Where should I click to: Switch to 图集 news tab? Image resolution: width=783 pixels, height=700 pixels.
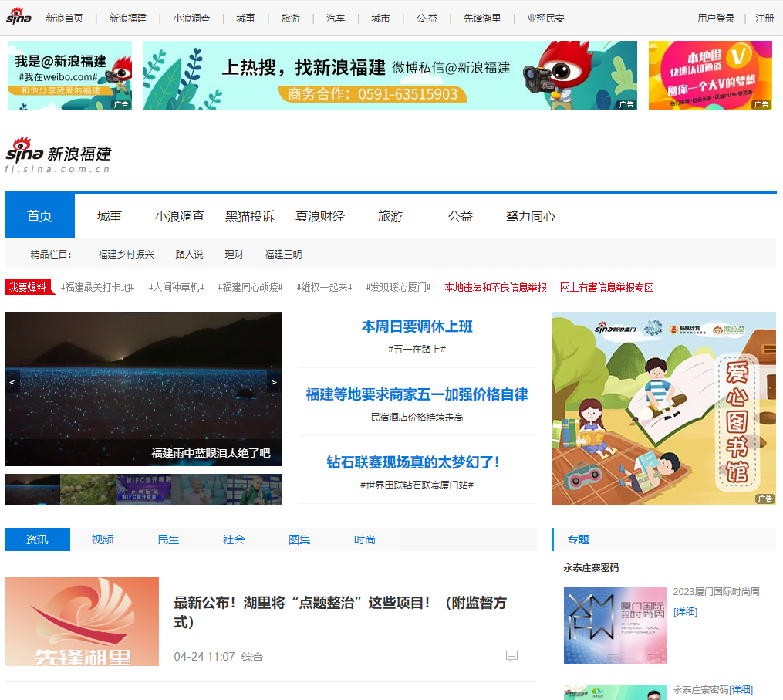click(299, 539)
